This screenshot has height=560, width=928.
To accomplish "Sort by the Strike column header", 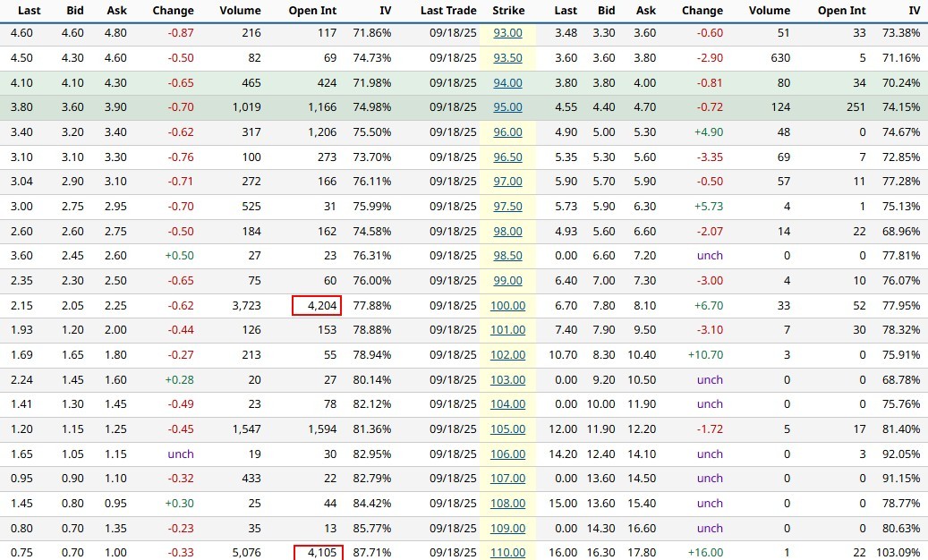I will (508, 11).
